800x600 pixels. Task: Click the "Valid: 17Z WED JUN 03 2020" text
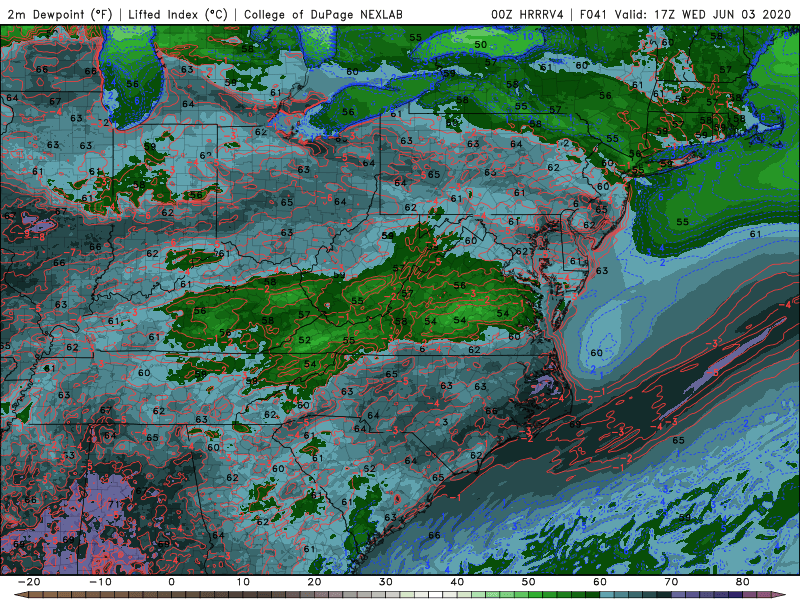pyautogui.click(x=703, y=14)
